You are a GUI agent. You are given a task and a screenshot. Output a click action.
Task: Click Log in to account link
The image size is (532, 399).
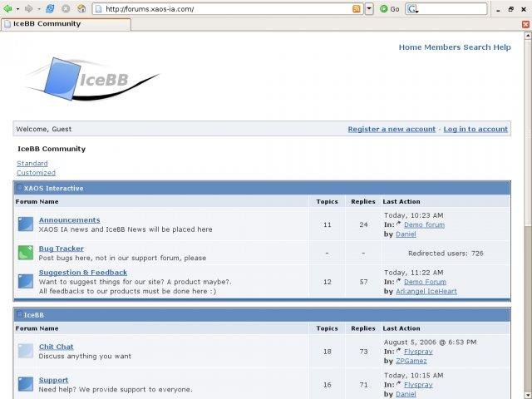[x=475, y=129]
